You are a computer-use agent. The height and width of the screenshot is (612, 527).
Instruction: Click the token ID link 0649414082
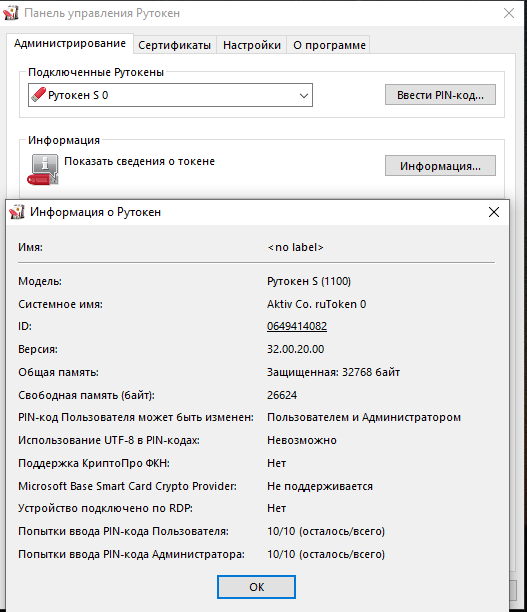pyautogui.click(x=297, y=326)
